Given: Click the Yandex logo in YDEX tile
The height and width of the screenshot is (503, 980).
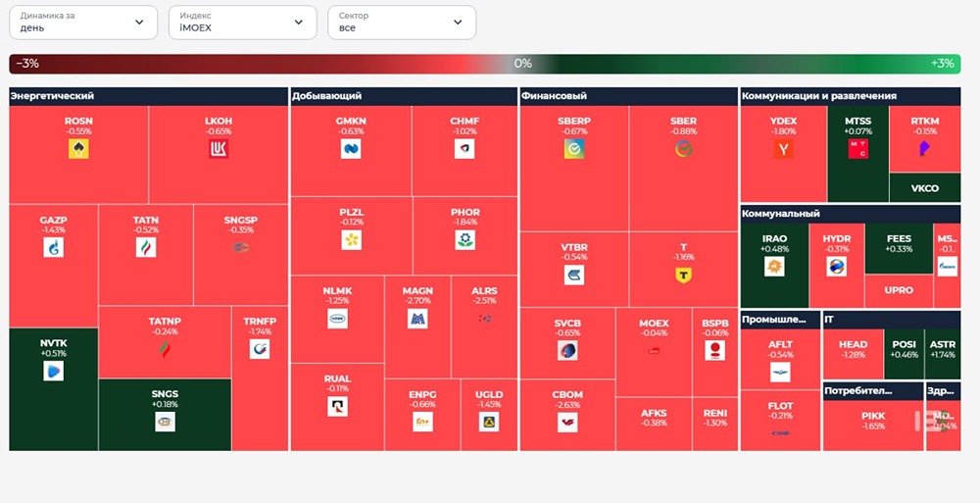Looking at the screenshot, I should (783, 148).
